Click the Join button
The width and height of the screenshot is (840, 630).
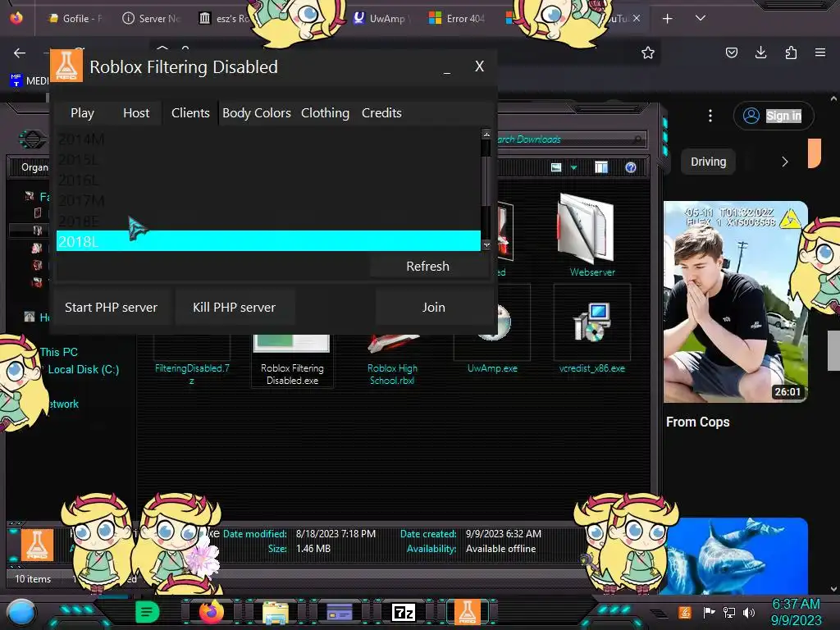tap(433, 307)
